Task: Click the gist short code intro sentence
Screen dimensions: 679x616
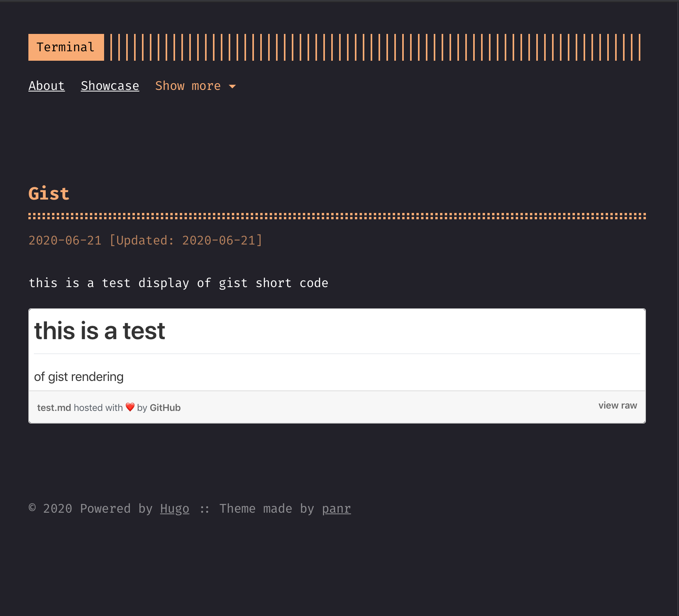Action: coord(178,282)
